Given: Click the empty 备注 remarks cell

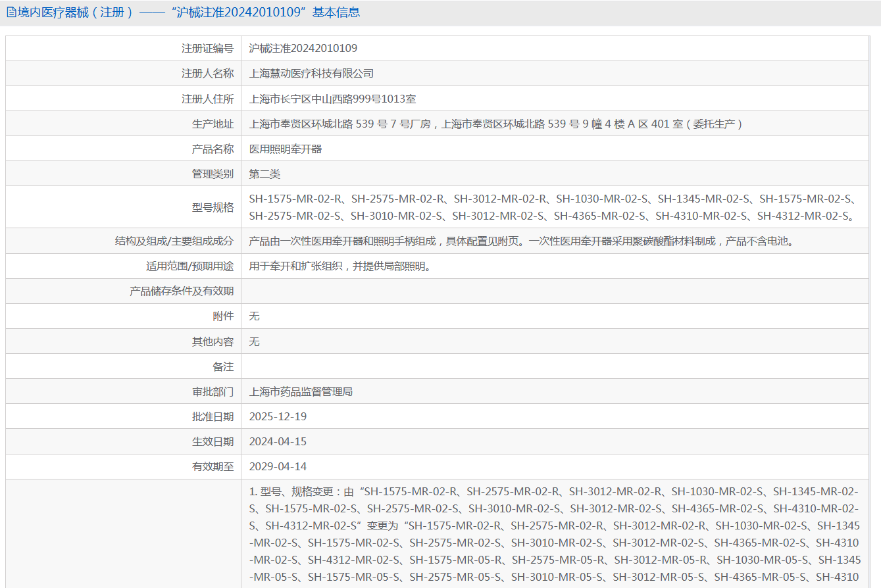Looking at the screenshot, I should pos(555,366).
